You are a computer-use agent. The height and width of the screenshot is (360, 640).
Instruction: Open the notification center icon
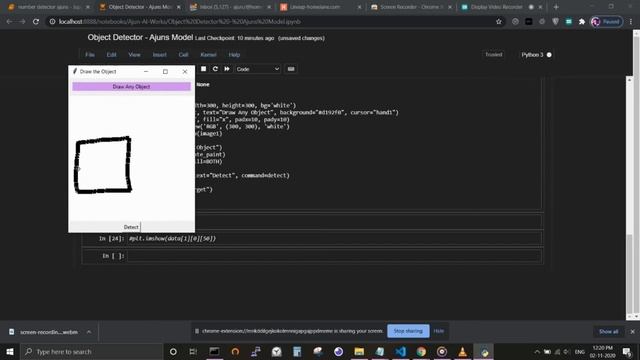point(627,351)
